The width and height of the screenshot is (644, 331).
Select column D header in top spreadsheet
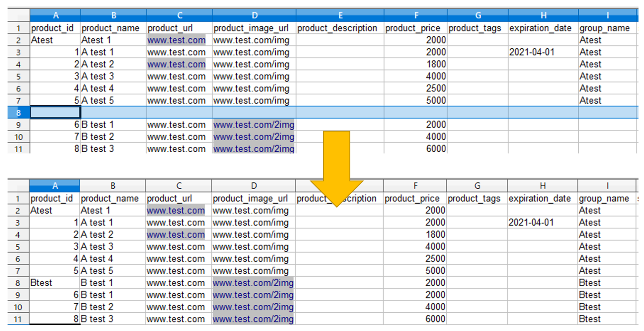pyautogui.click(x=254, y=15)
